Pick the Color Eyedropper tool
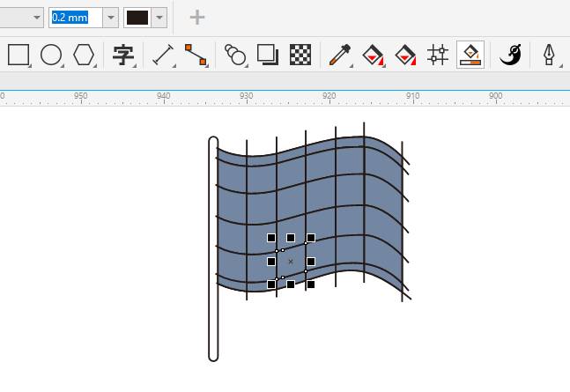 (x=339, y=55)
